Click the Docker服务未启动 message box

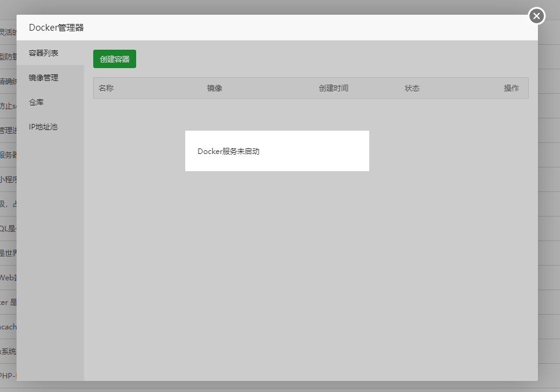click(277, 151)
